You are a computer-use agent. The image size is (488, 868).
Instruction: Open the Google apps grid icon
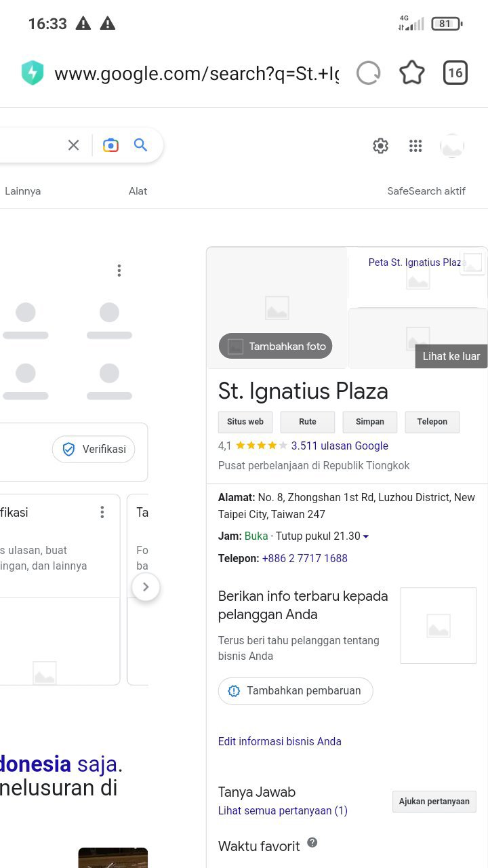coord(415,146)
